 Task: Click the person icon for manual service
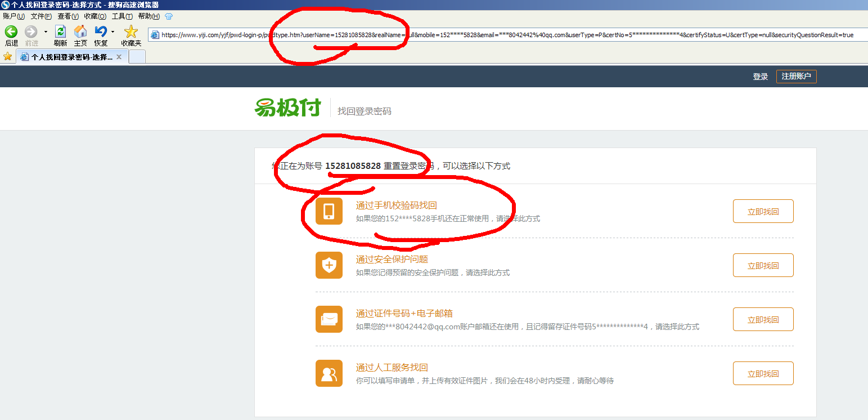(x=329, y=373)
